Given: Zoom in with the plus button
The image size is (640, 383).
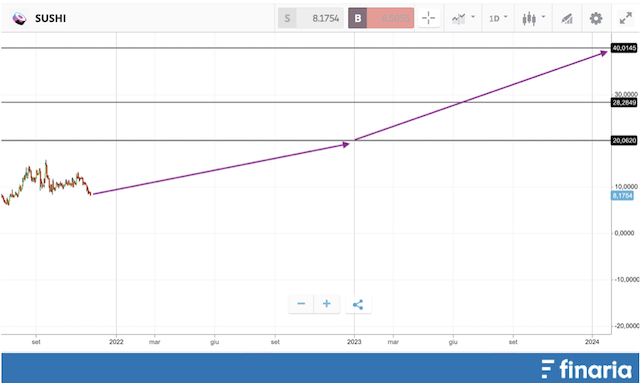Looking at the screenshot, I should (327, 304).
